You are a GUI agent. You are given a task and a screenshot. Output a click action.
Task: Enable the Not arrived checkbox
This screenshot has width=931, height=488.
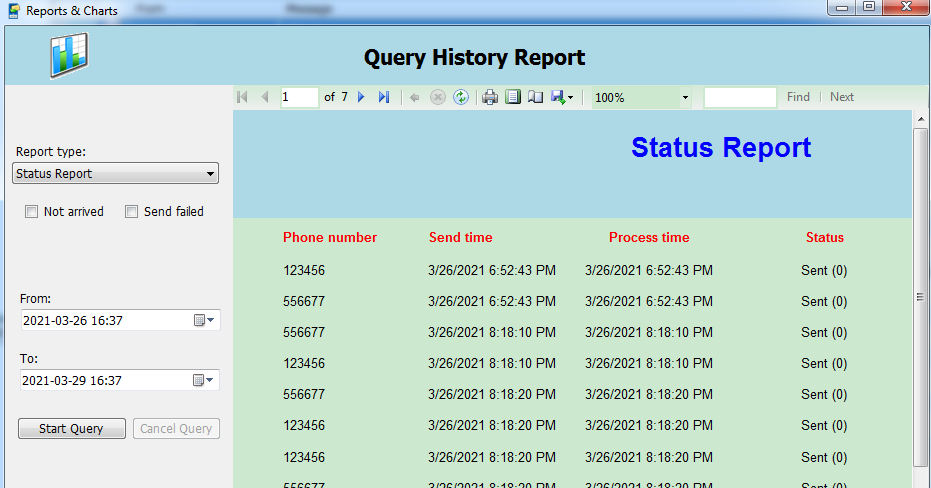pos(32,212)
